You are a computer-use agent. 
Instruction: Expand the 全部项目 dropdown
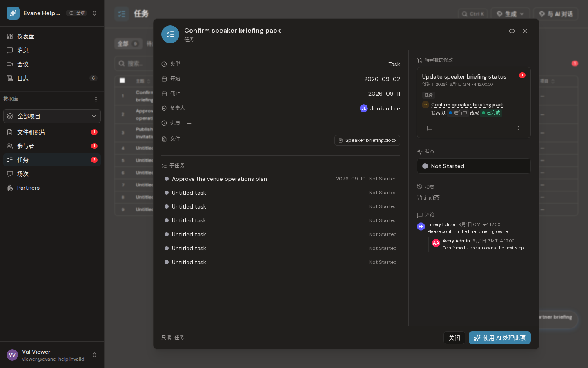(x=52, y=116)
